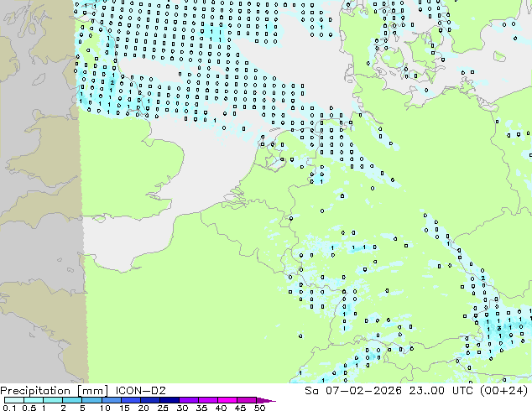The width and height of the screenshot is (532, 411).
Task: Click the 30–35 mm purple legend box
Action: [x=189, y=400]
